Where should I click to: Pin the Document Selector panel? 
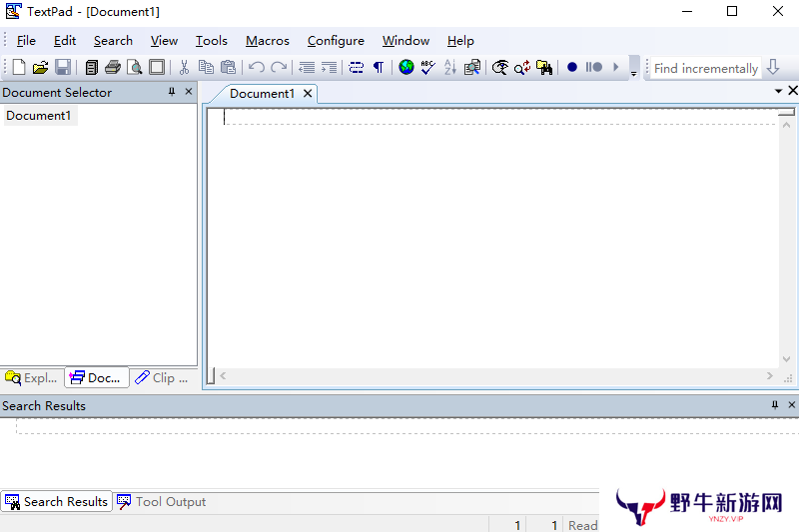coord(172,92)
